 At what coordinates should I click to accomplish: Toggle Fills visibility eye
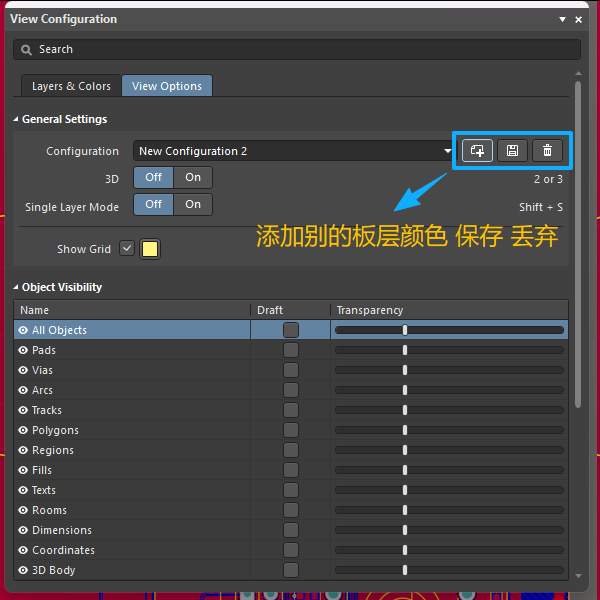(x=23, y=470)
